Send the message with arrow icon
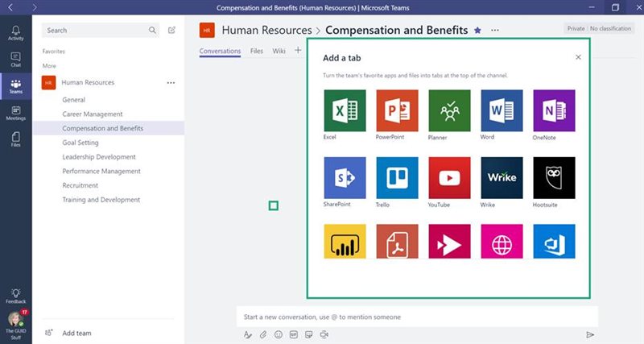644x344 pixels. (x=590, y=334)
